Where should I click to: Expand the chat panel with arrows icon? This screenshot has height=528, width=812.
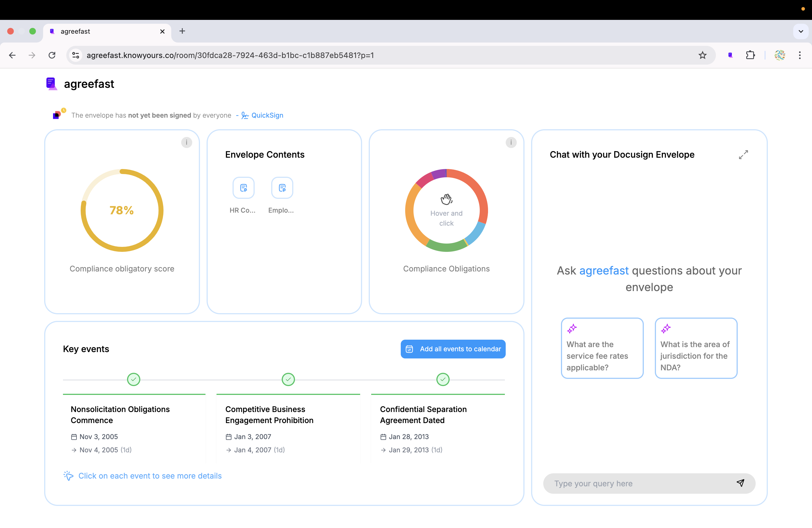pos(743,155)
